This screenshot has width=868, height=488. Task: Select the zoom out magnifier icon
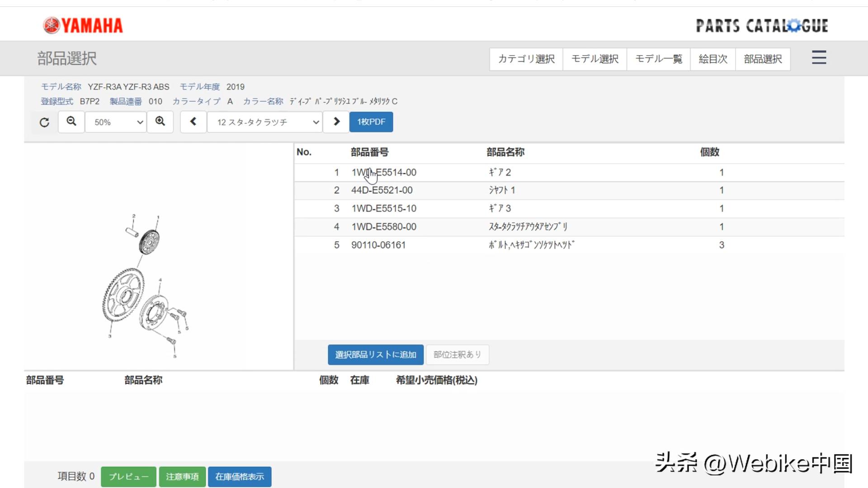tap(71, 122)
